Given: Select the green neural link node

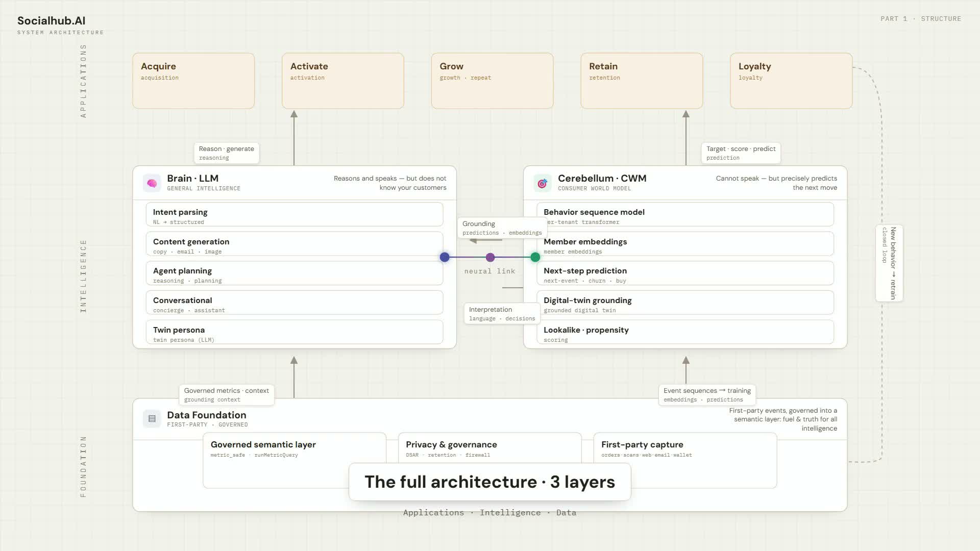Looking at the screenshot, I should (x=535, y=257).
